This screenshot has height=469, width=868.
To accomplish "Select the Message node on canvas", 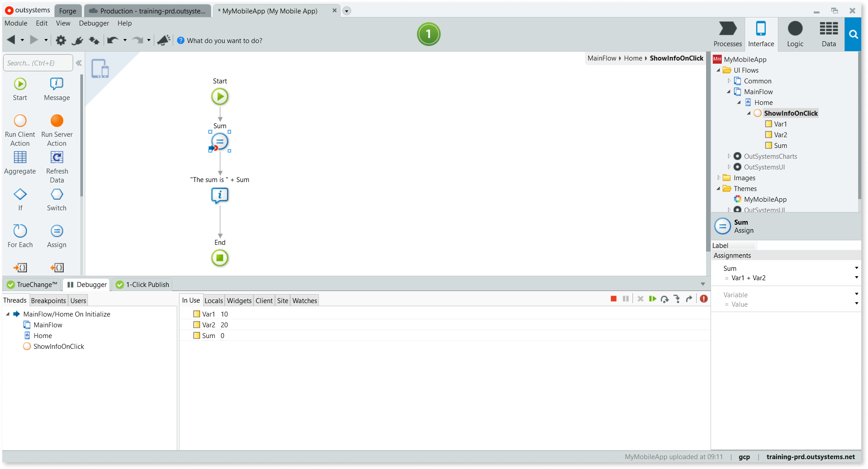I will coord(220,195).
